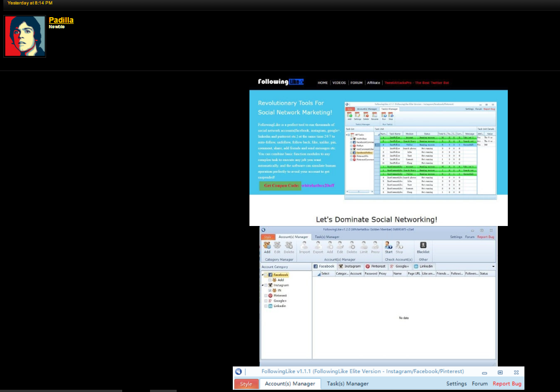
Task: Click the Style button in v1.1.1 window
Action: tap(246, 384)
